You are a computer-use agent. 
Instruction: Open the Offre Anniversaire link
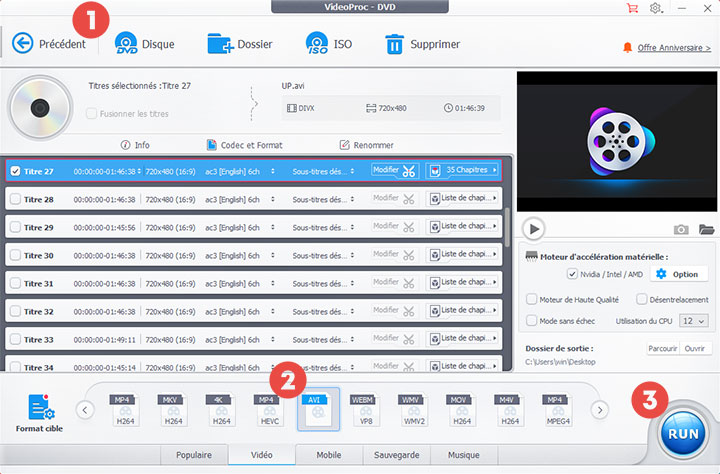coord(674,48)
